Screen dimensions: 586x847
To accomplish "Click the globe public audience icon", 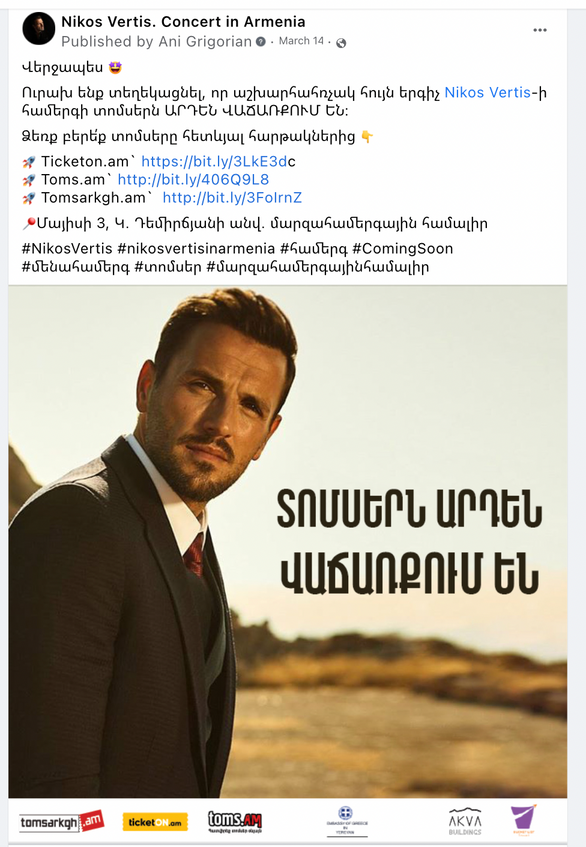I will (341, 43).
